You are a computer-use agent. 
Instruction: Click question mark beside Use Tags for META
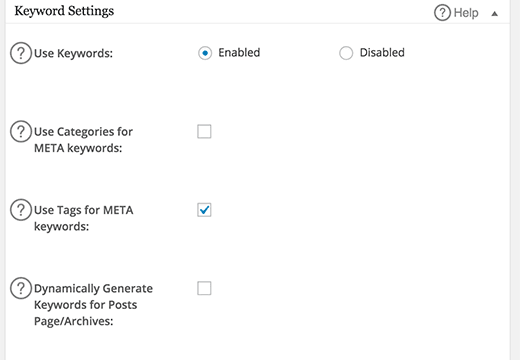21,210
